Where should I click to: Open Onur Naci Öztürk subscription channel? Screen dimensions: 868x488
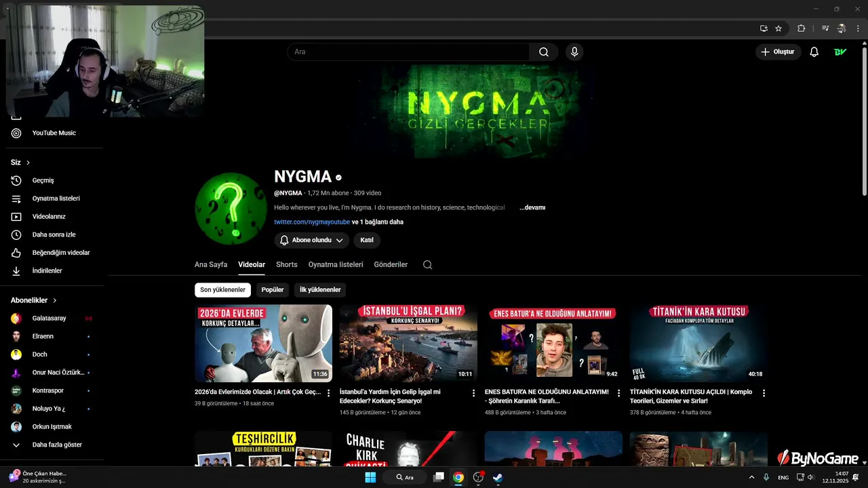click(x=52, y=373)
